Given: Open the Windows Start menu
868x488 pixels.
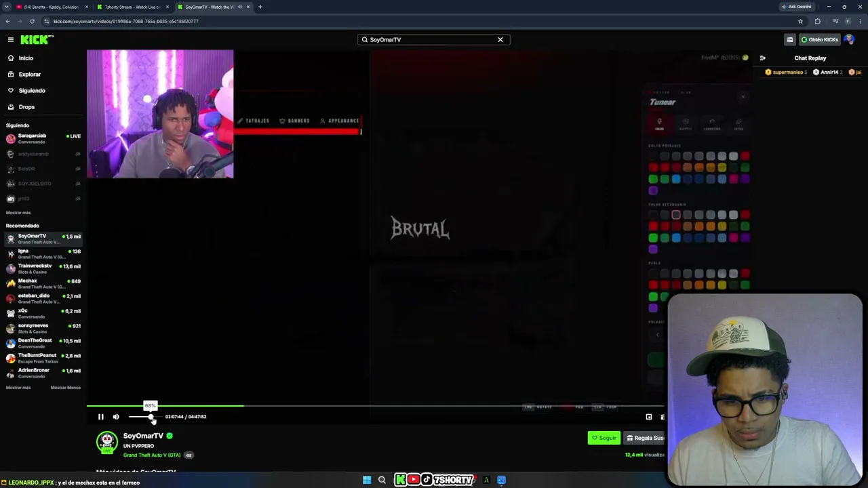Looking at the screenshot, I should (367, 480).
